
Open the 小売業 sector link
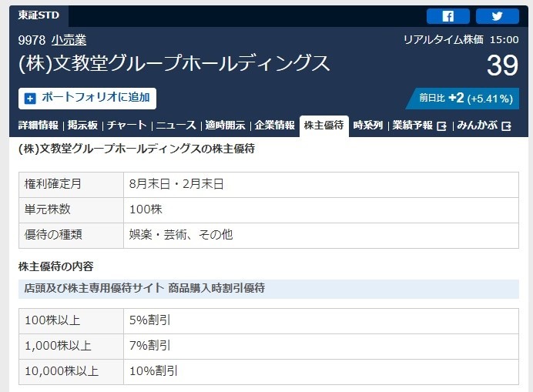(69, 40)
